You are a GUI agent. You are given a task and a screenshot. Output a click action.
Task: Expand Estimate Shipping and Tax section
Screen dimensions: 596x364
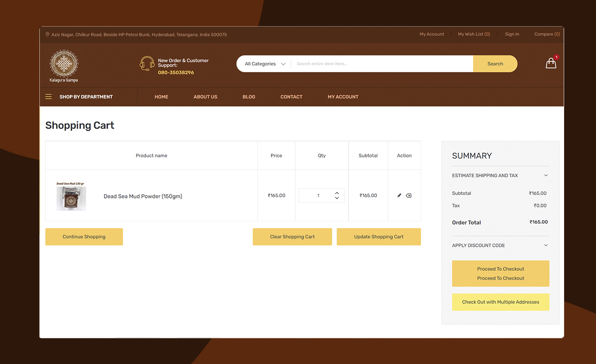click(x=500, y=176)
